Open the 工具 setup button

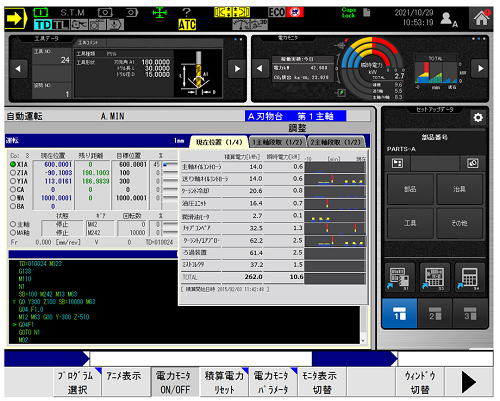410,223
